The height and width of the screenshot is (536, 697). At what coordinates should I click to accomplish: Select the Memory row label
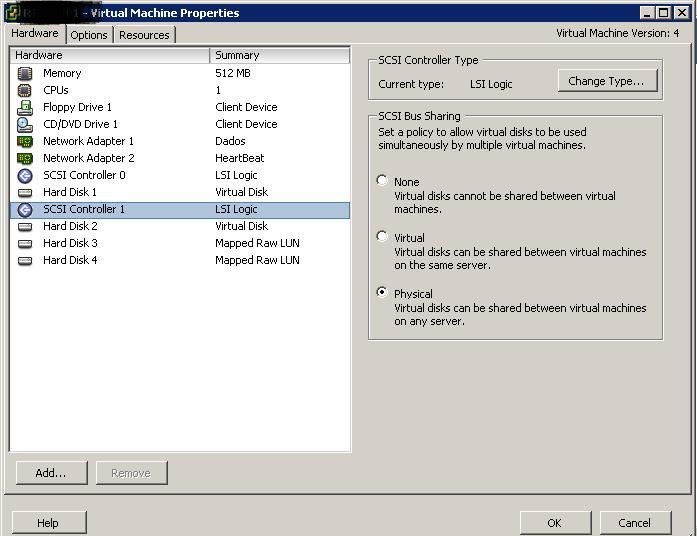(62, 73)
